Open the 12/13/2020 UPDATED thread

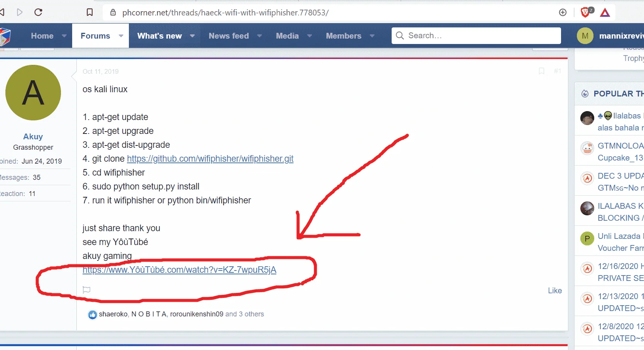tap(620, 302)
